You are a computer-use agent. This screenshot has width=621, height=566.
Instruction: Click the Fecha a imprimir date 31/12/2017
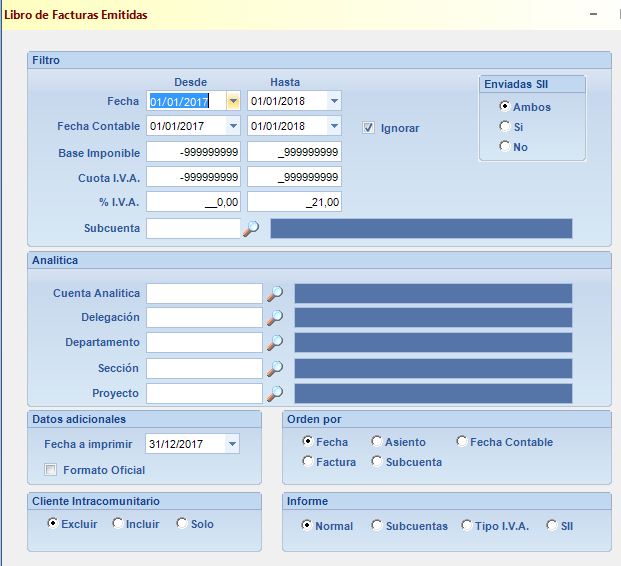coord(176,444)
